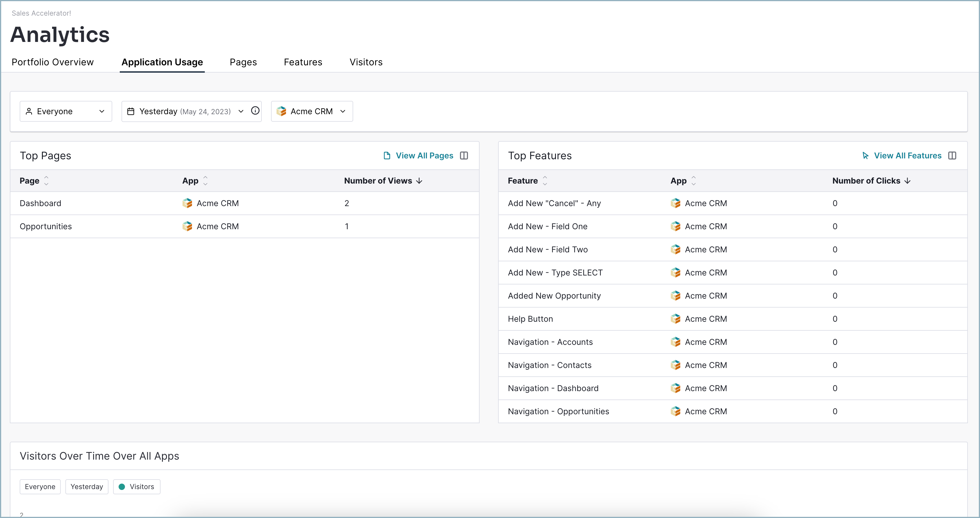This screenshot has width=980, height=518.
Task: Click Acme CRM icon in Added New Opportunity row
Action: click(x=675, y=295)
